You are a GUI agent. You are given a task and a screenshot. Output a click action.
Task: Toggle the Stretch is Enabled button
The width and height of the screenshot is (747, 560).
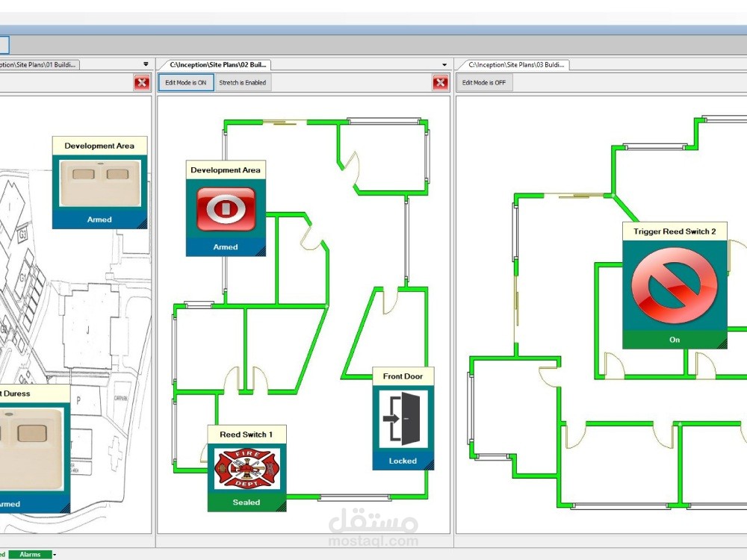243,82
